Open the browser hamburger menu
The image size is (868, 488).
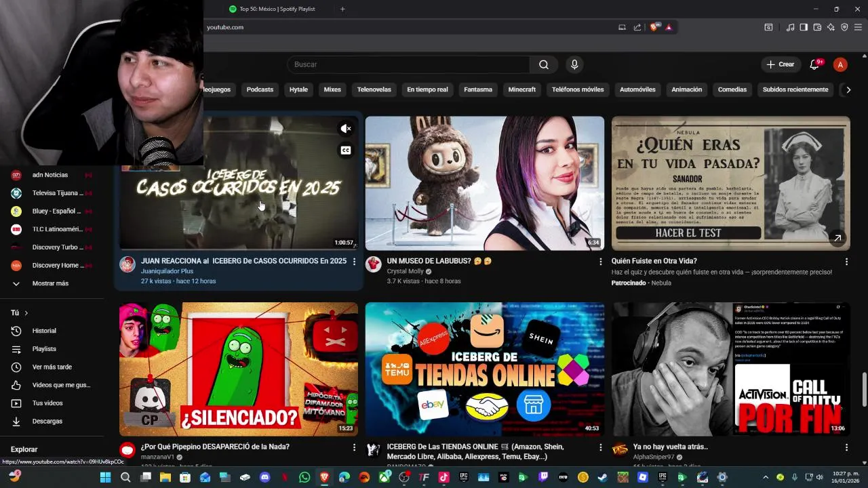[859, 27]
